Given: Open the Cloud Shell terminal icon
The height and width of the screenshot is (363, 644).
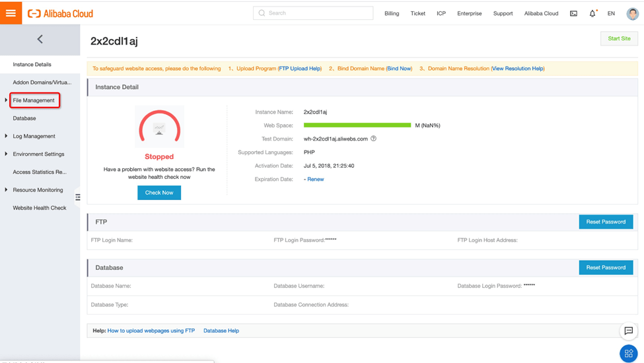Looking at the screenshot, I should pyautogui.click(x=573, y=13).
